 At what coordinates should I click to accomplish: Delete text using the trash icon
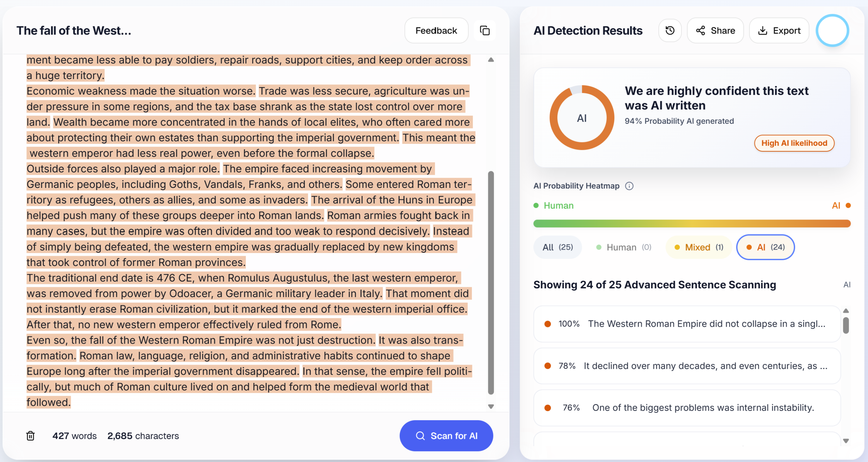pyautogui.click(x=31, y=436)
